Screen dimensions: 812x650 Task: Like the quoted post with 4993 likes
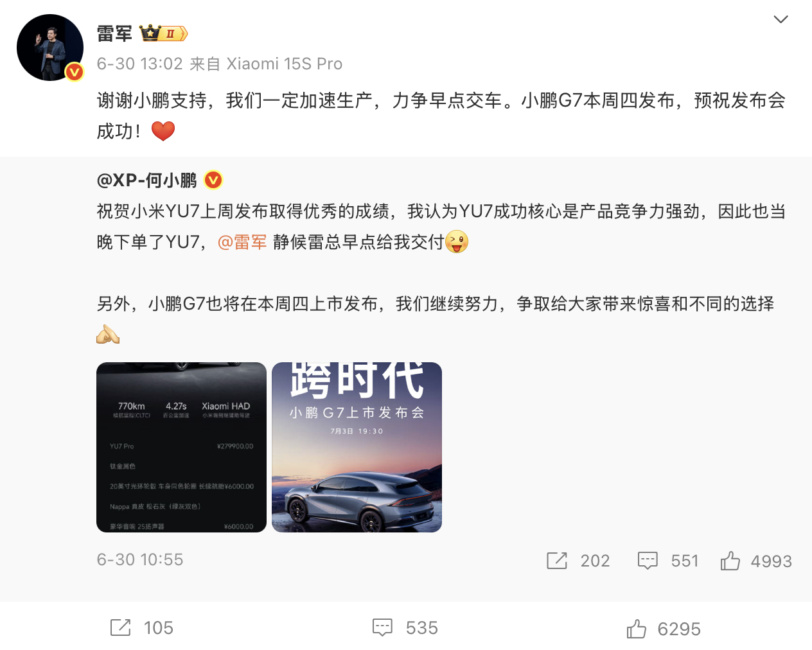(756, 561)
